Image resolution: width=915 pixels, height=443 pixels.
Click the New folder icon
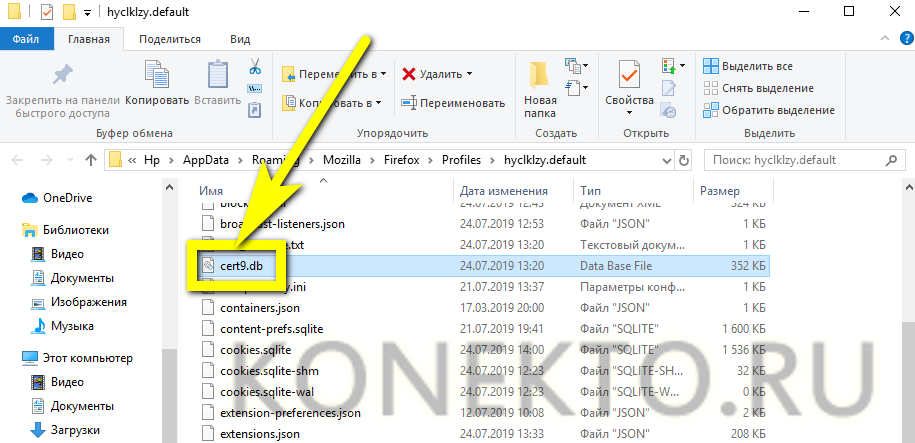[539, 75]
